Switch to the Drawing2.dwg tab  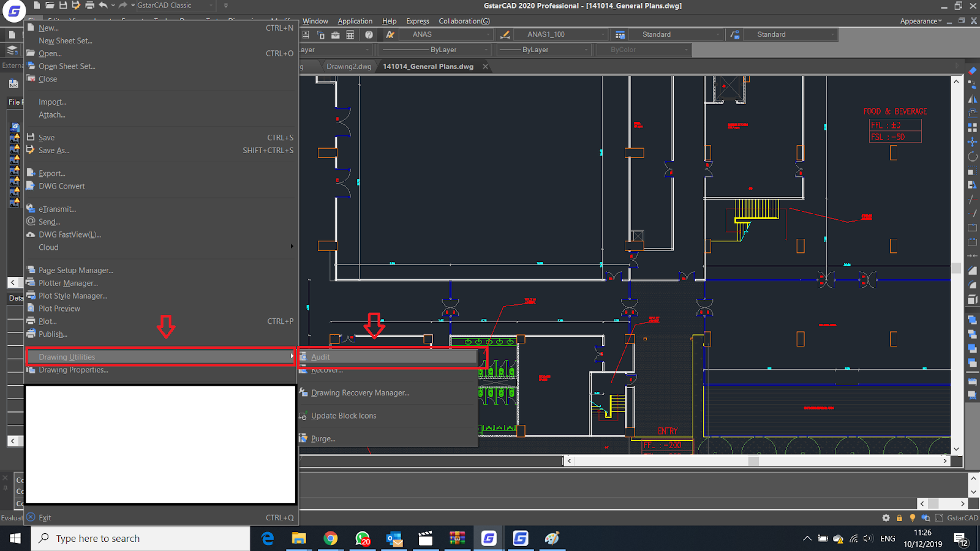click(x=349, y=66)
